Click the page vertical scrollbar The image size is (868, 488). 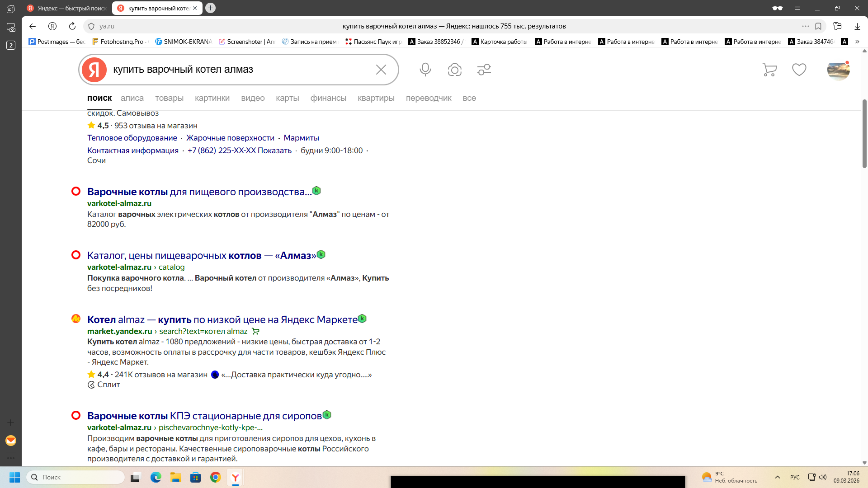[x=864, y=133]
